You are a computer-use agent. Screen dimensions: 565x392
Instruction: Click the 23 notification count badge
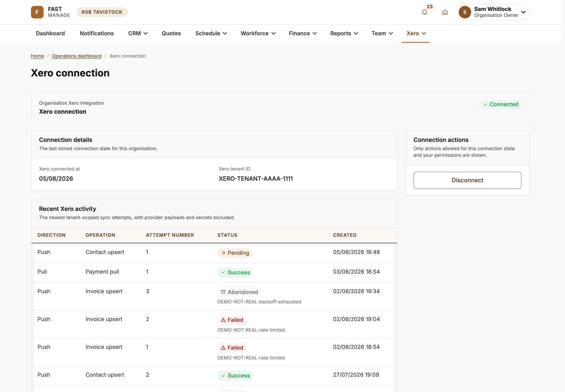[429, 7]
